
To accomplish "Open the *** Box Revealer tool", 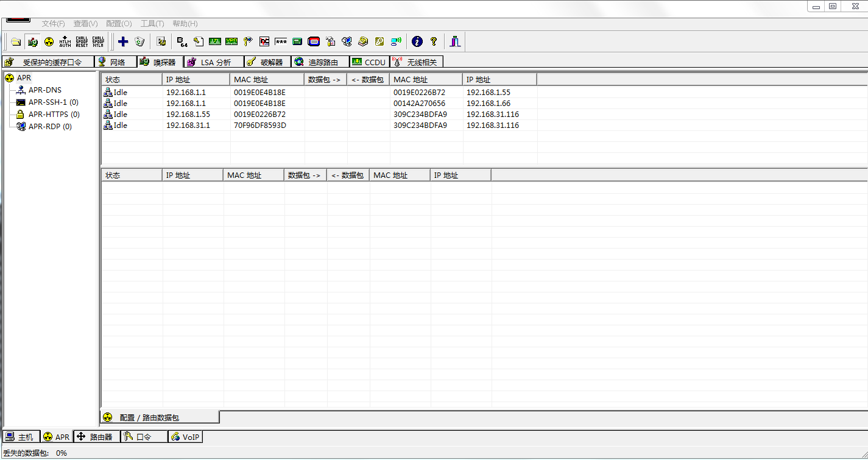I will pyautogui.click(x=281, y=41).
